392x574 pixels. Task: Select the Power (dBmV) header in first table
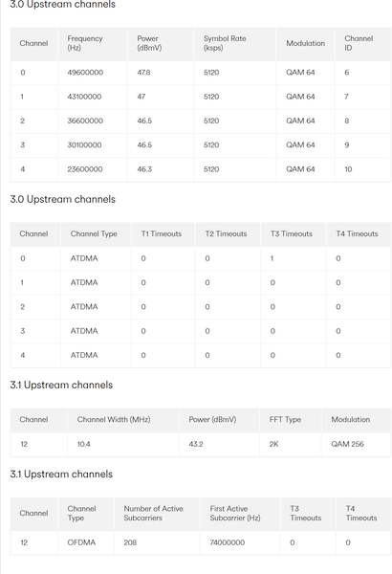click(x=149, y=43)
